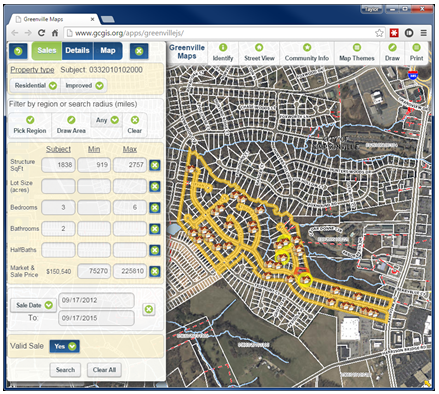
Task: Open Map Themes menu
Action: click(x=357, y=53)
